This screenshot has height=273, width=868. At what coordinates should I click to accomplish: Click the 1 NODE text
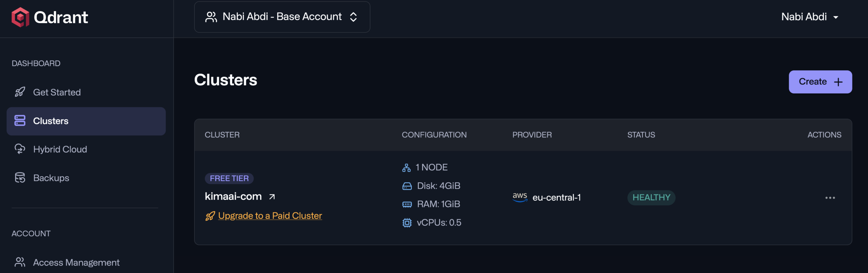431,167
